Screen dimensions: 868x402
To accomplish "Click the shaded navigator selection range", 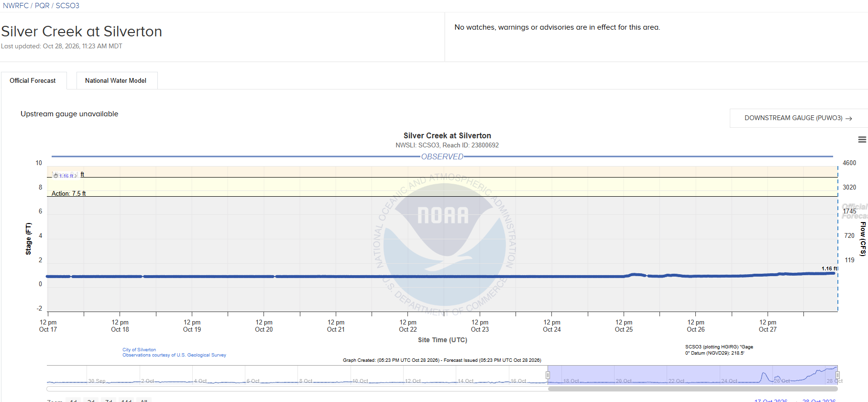I will pos(692,375).
